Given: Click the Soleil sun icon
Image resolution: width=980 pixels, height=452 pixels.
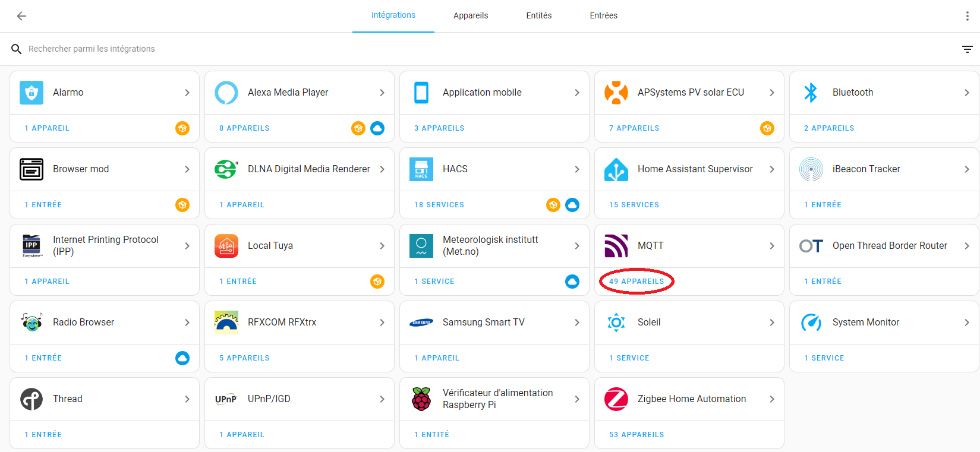Looking at the screenshot, I should (616, 323).
